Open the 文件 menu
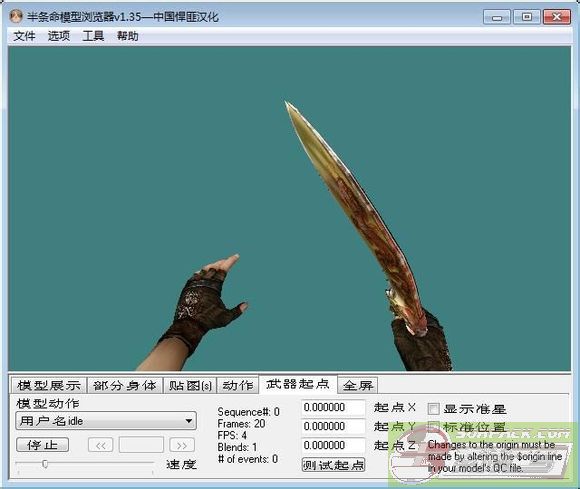This screenshot has height=489, width=580. (24, 36)
